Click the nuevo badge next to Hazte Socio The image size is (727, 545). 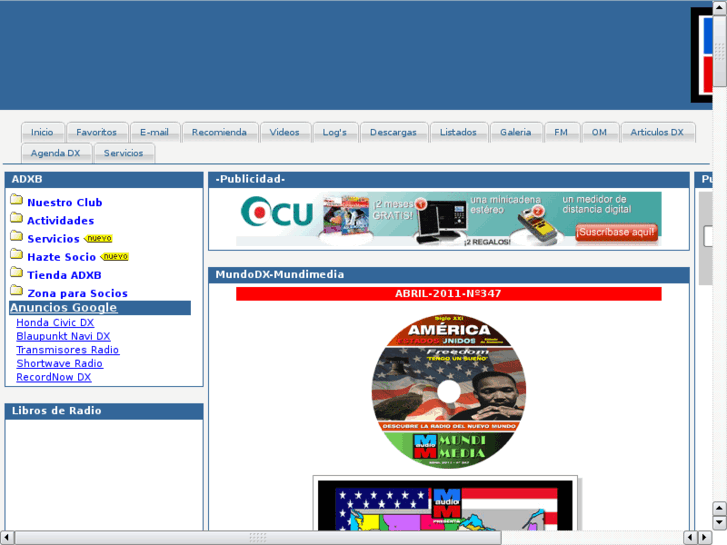(x=115, y=256)
